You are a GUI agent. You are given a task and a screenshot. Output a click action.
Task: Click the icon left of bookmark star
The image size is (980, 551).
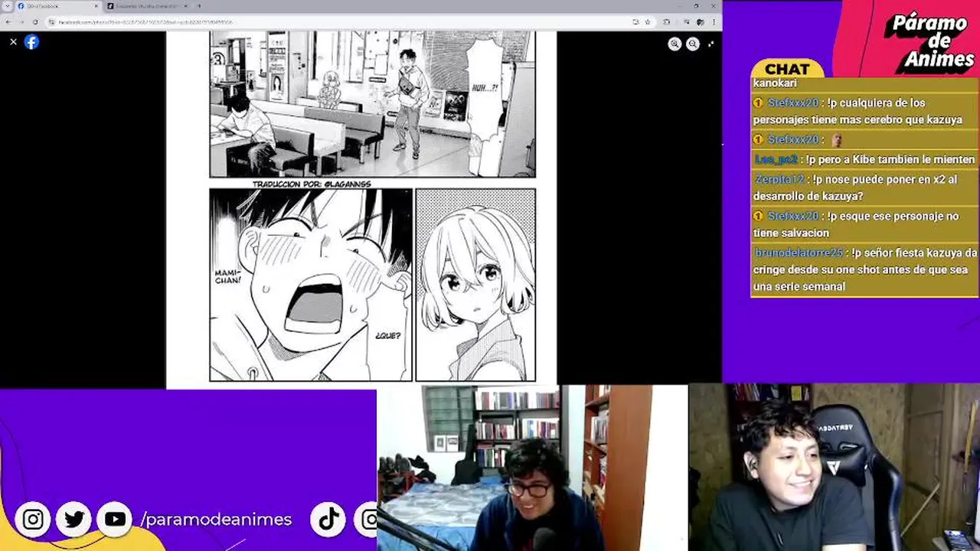635,22
